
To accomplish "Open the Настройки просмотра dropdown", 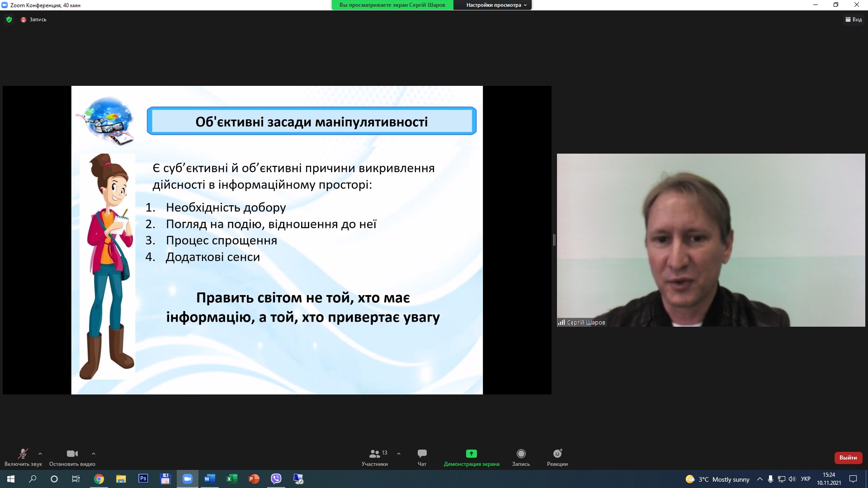I will coord(496,5).
